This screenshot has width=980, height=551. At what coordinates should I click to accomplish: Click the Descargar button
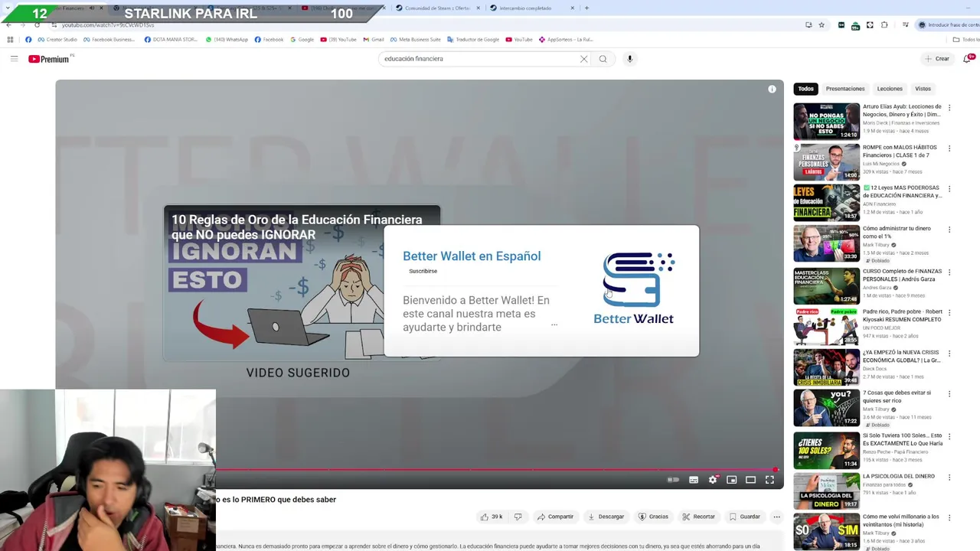606,517
